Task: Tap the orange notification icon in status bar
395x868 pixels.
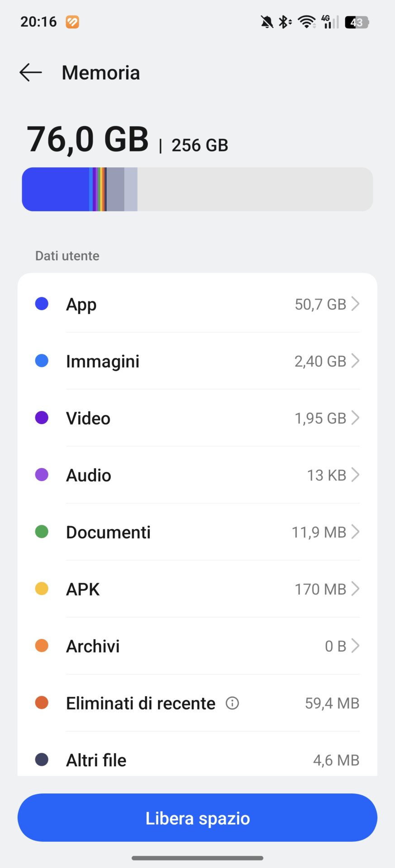Action: tap(72, 22)
